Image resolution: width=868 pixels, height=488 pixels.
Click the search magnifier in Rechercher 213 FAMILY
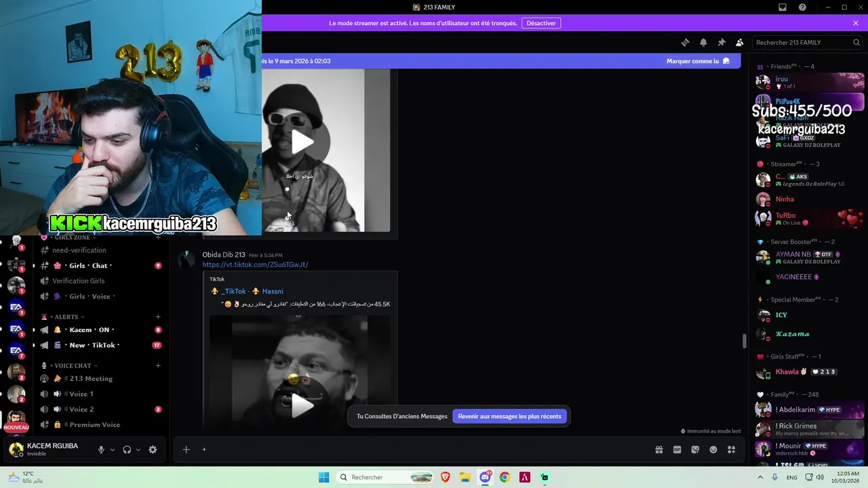pyautogui.click(x=856, y=42)
